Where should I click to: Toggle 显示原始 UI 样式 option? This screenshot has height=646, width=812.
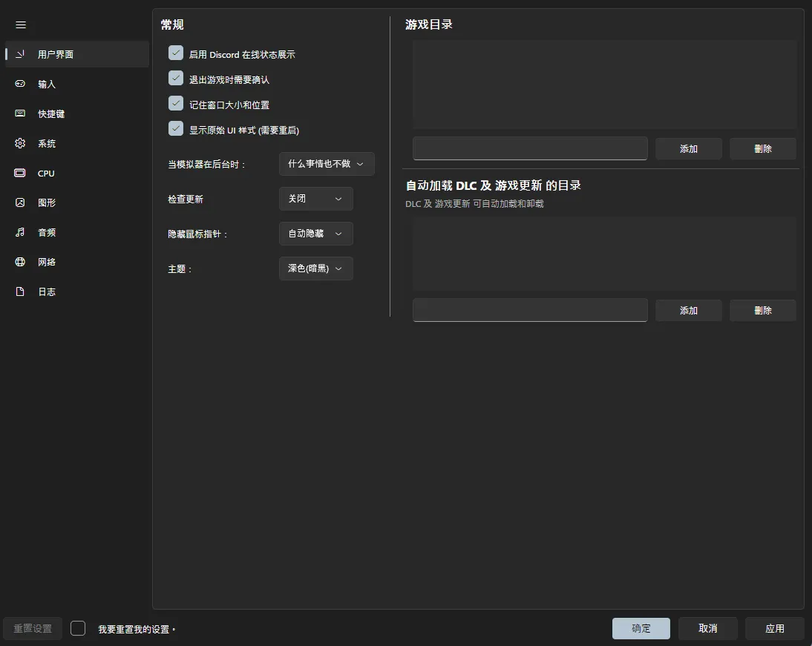tap(176, 128)
